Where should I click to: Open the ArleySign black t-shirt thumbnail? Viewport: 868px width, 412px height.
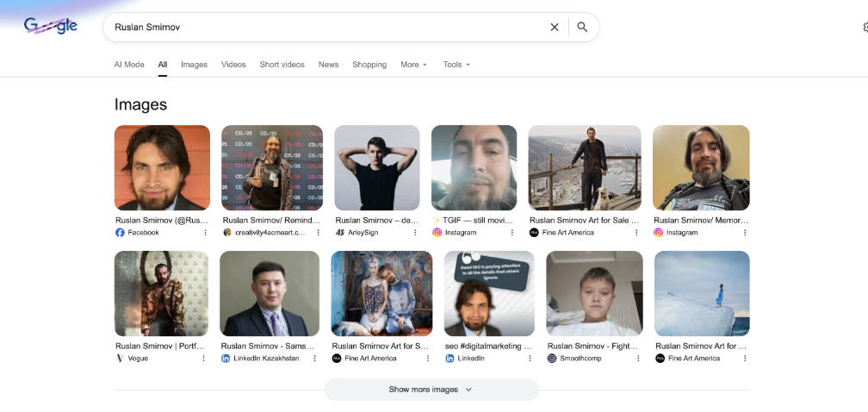tap(377, 168)
